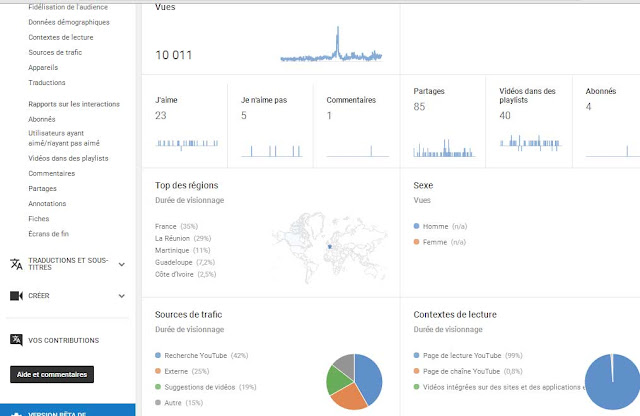Click the world map thumbnail
The image size is (640, 416).
point(330,248)
